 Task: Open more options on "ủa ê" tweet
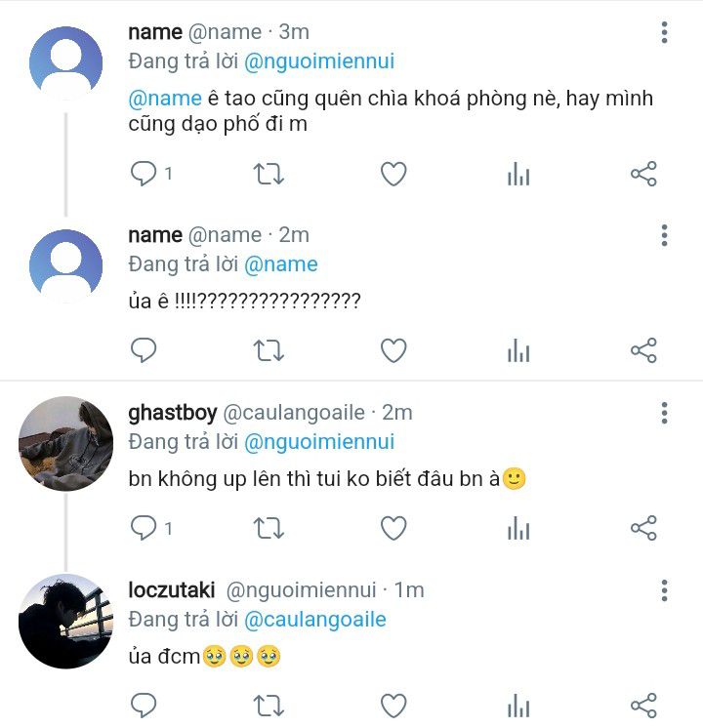tap(664, 235)
